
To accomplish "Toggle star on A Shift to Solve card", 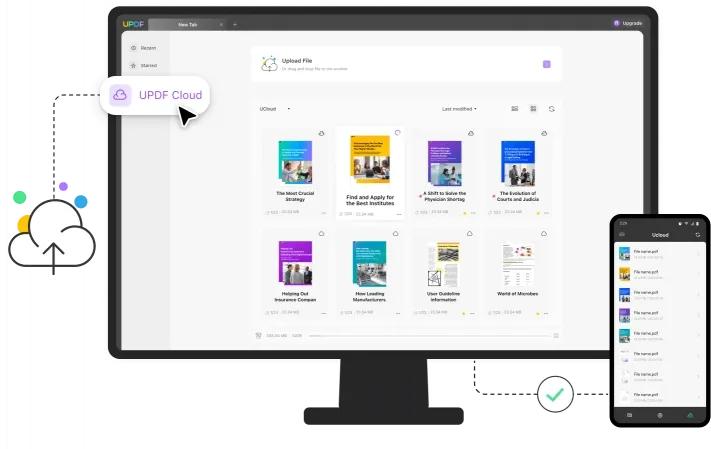I will click(x=464, y=213).
